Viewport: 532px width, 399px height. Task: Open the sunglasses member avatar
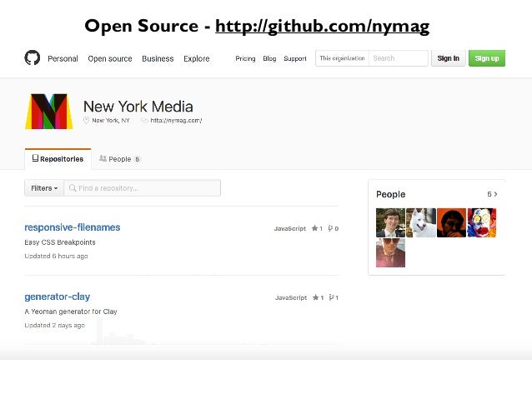click(x=390, y=252)
